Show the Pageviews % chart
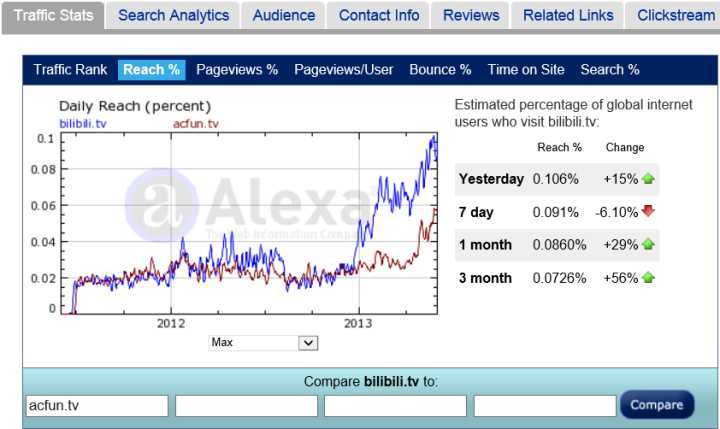Viewport: 720px width, 429px height. point(237,70)
